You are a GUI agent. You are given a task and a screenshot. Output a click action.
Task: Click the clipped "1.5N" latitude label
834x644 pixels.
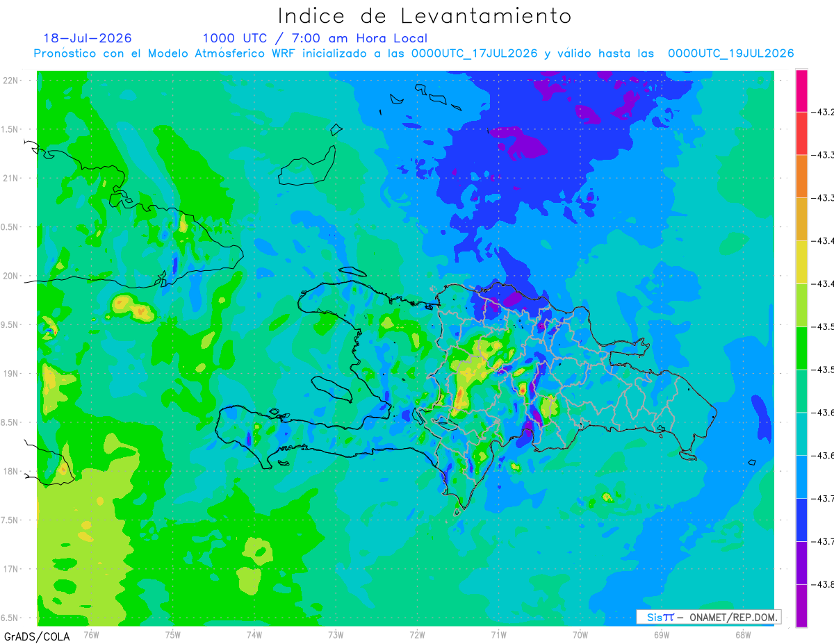tap(10, 129)
